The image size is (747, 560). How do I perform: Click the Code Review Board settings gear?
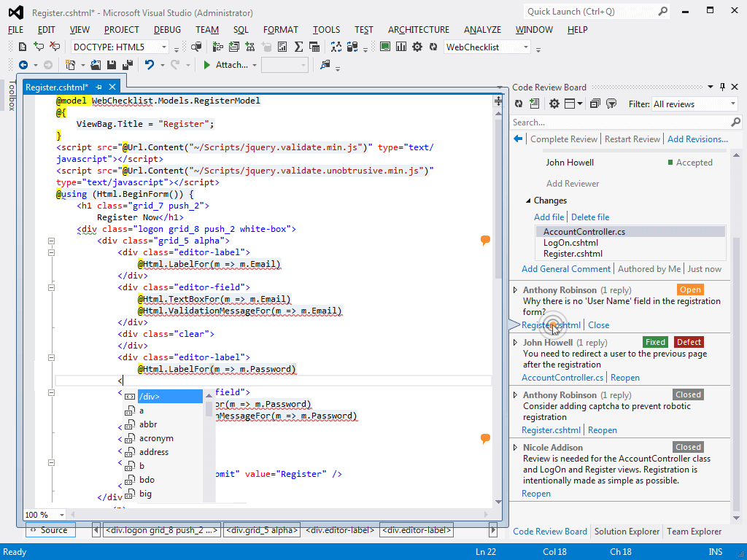tap(554, 104)
